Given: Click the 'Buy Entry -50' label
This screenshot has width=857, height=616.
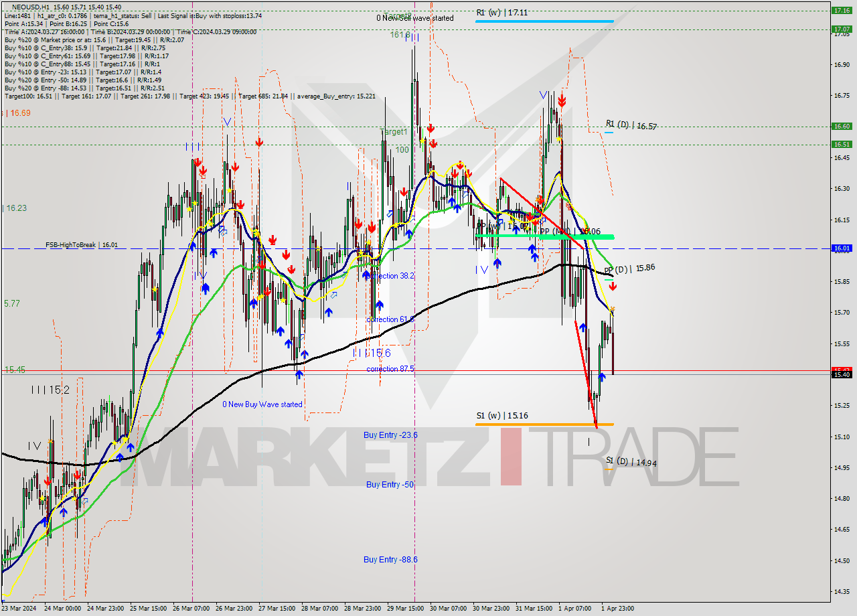Looking at the screenshot, I should [390, 484].
